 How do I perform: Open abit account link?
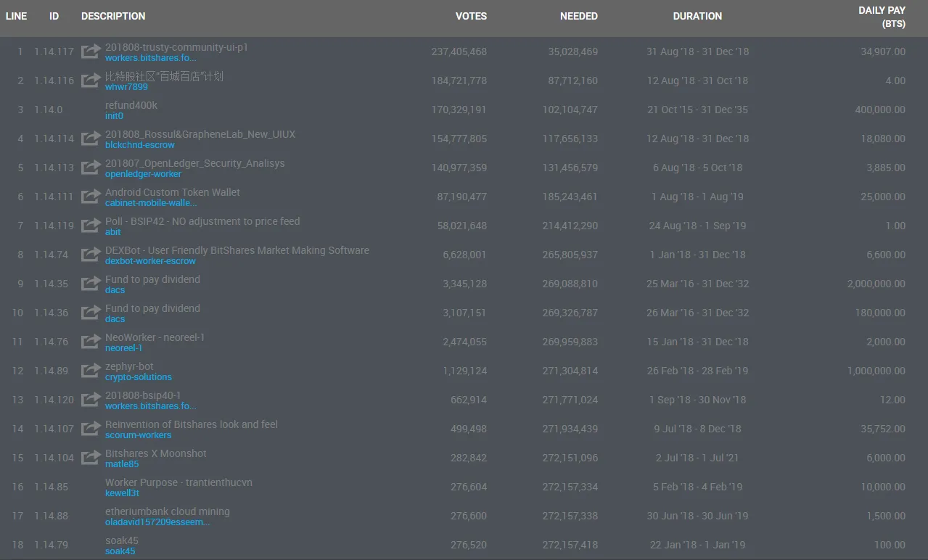tap(113, 232)
